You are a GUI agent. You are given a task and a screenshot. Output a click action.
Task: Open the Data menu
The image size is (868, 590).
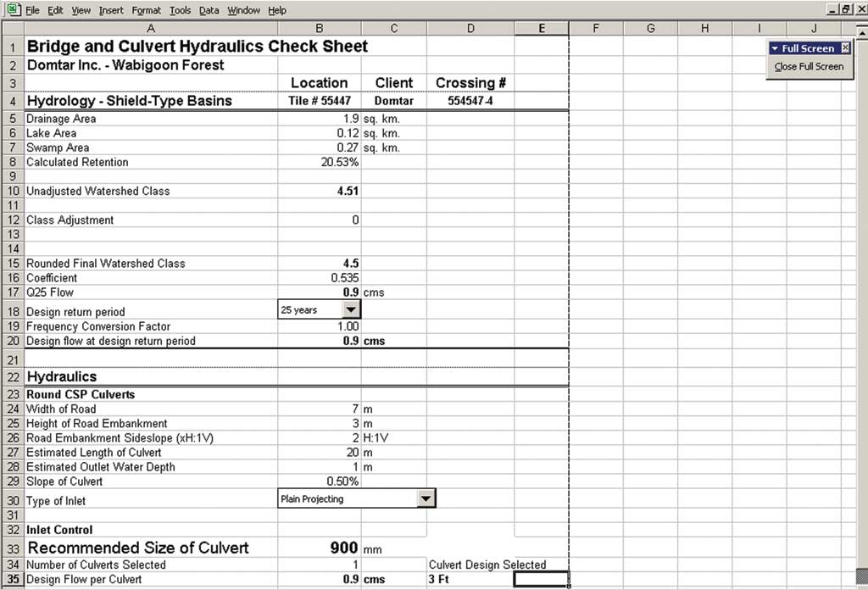(209, 10)
